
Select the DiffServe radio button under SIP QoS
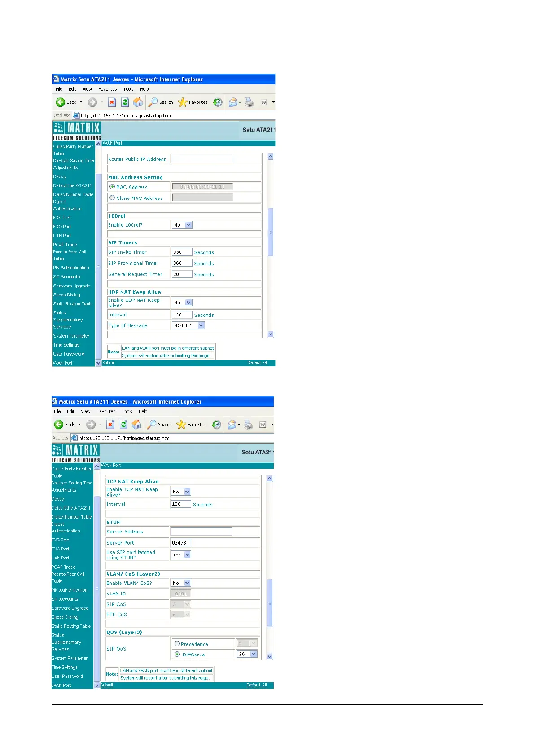click(177, 654)
